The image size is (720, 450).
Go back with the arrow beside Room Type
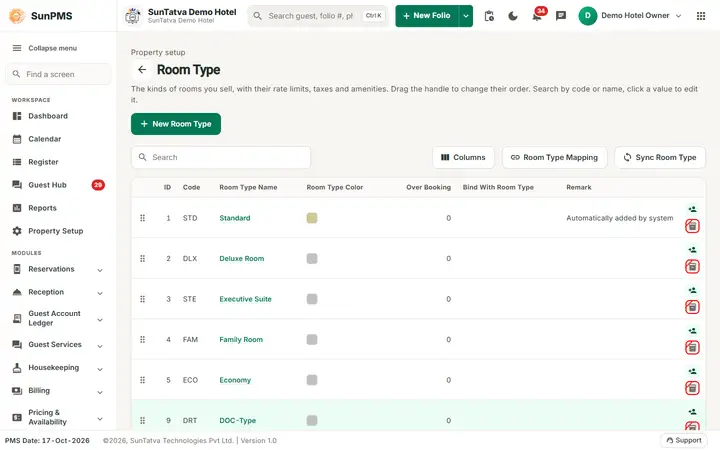[142, 70]
